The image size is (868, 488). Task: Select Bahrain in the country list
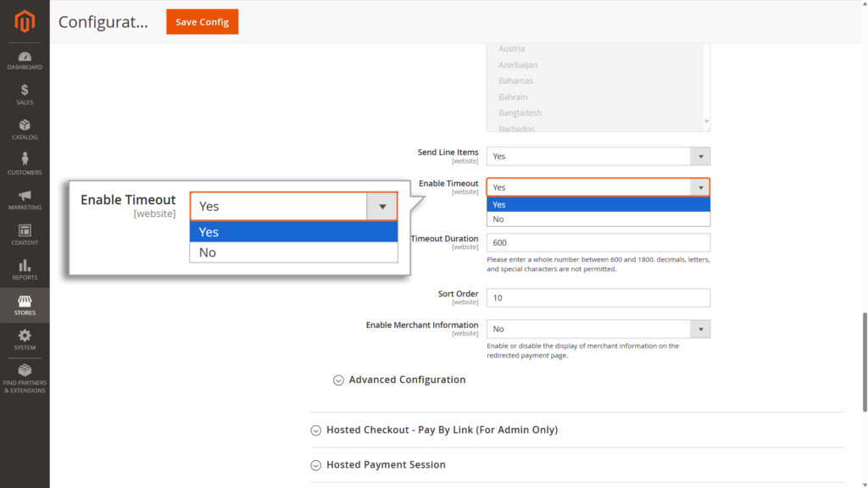[513, 97]
